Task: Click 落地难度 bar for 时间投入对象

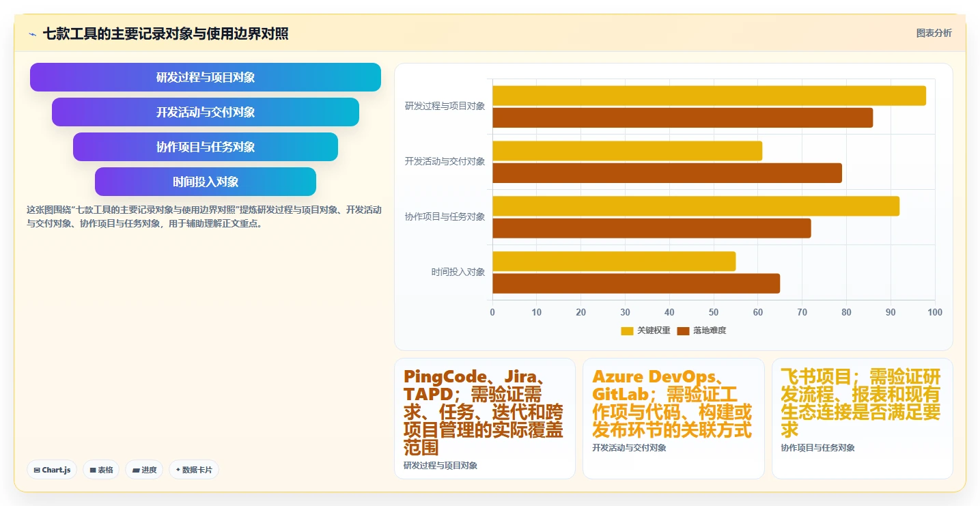Action: (636, 283)
